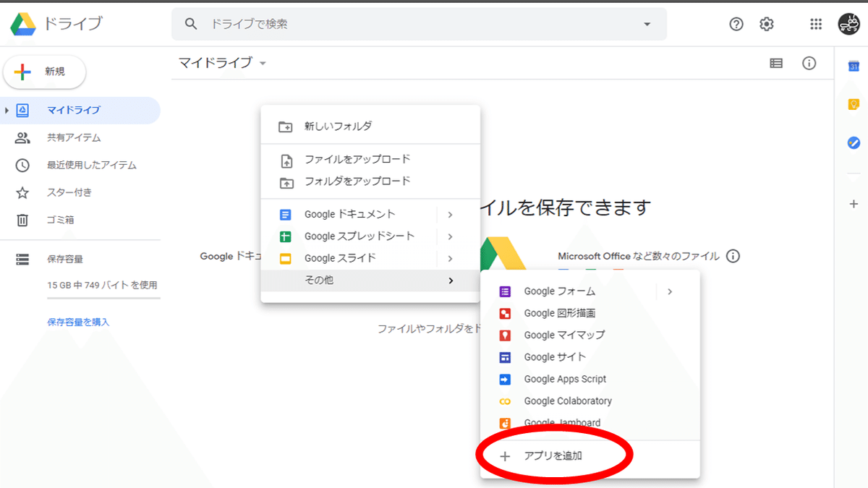Click the folder upload icon
This screenshot has height=488, width=868.
[x=286, y=183]
